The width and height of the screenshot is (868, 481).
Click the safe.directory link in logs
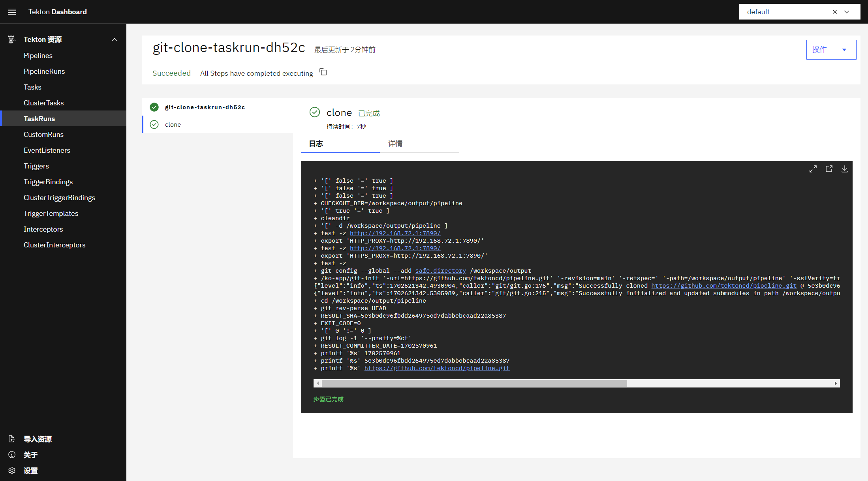(x=440, y=271)
